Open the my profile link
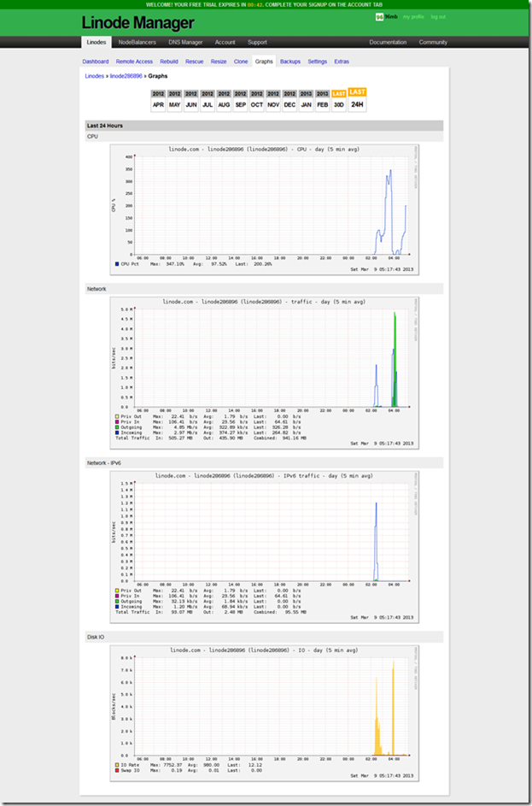Image resolution: width=532 pixels, height=806 pixels. click(x=413, y=17)
